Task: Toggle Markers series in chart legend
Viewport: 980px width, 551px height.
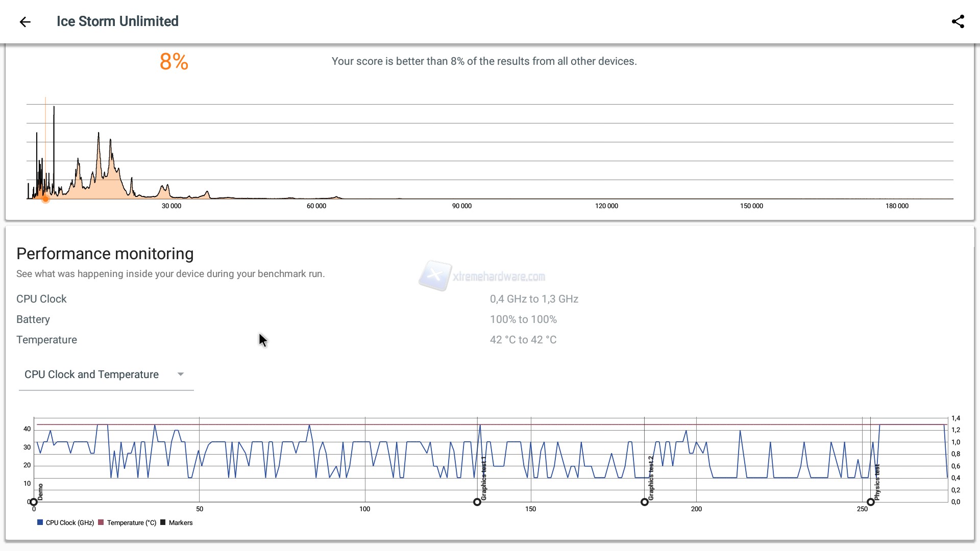Action: coord(180,522)
